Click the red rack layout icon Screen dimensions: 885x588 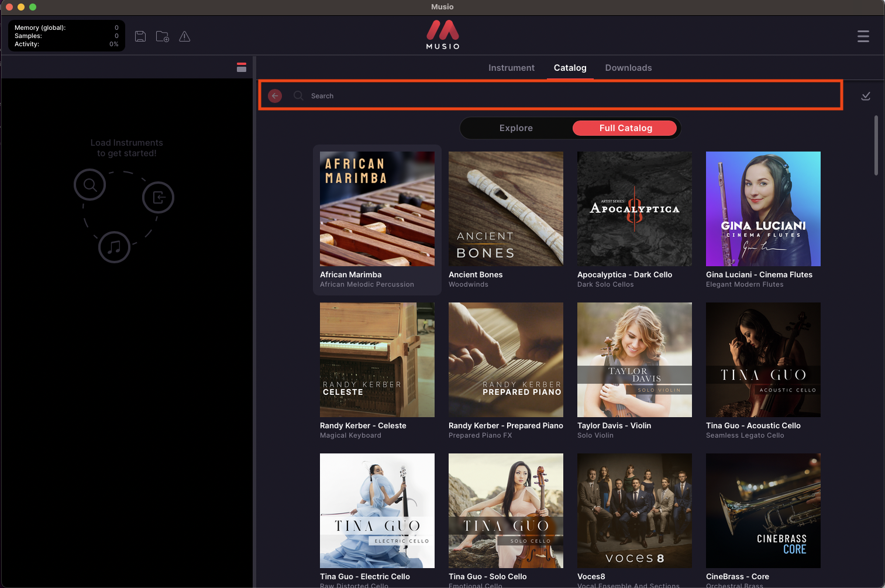point(242,67)
